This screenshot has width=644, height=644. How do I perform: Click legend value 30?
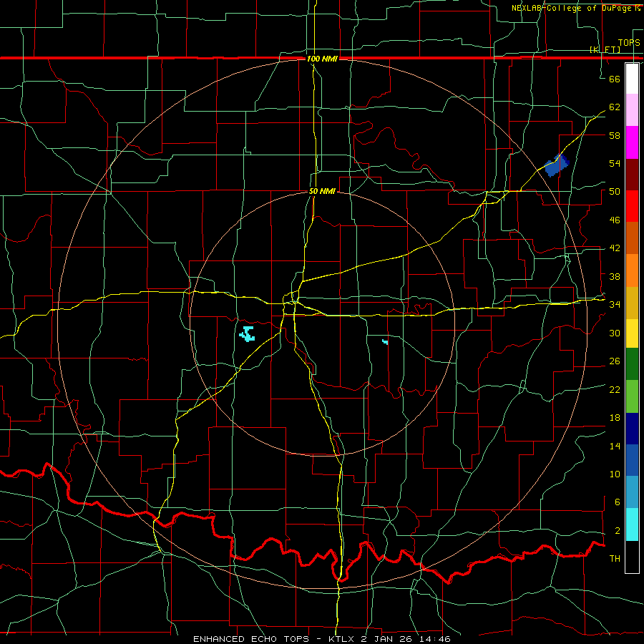coord(615,333)
